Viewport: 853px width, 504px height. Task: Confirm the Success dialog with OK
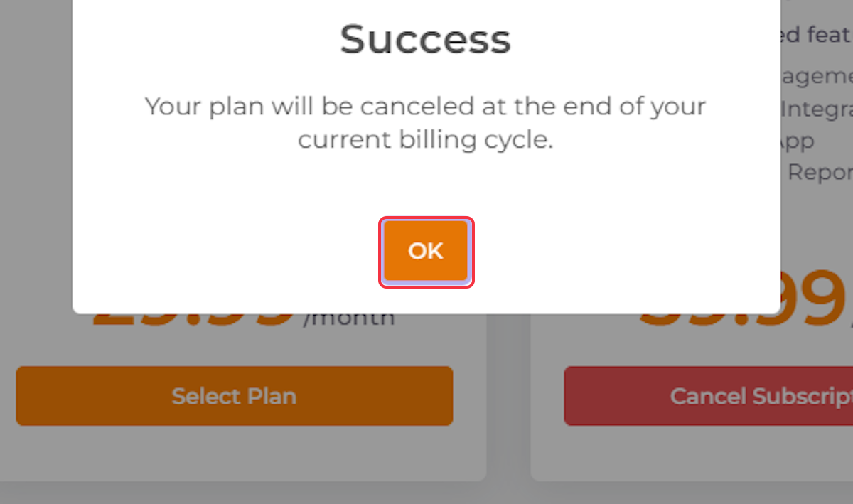(426, 251)
